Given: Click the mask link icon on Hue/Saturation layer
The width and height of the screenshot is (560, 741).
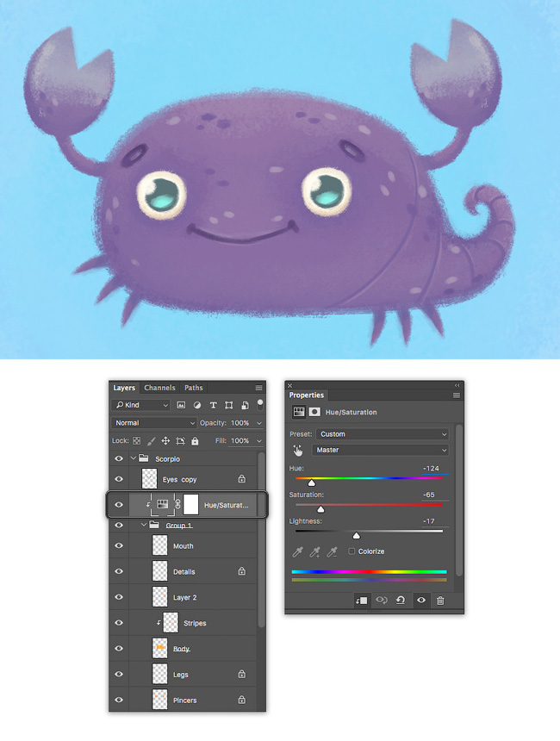Looking at the screenshot, I should pos(177,504).
